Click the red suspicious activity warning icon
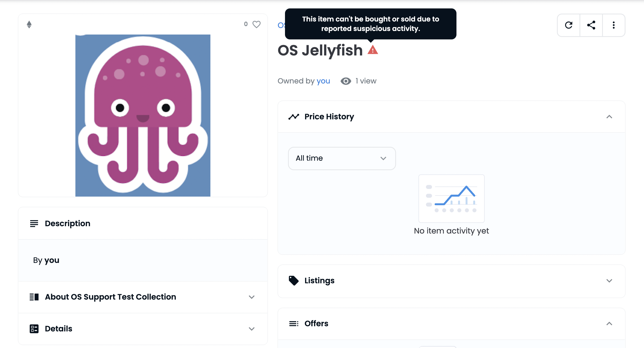The width and height of the screenshot is (644, 348). tap(373, 50)
